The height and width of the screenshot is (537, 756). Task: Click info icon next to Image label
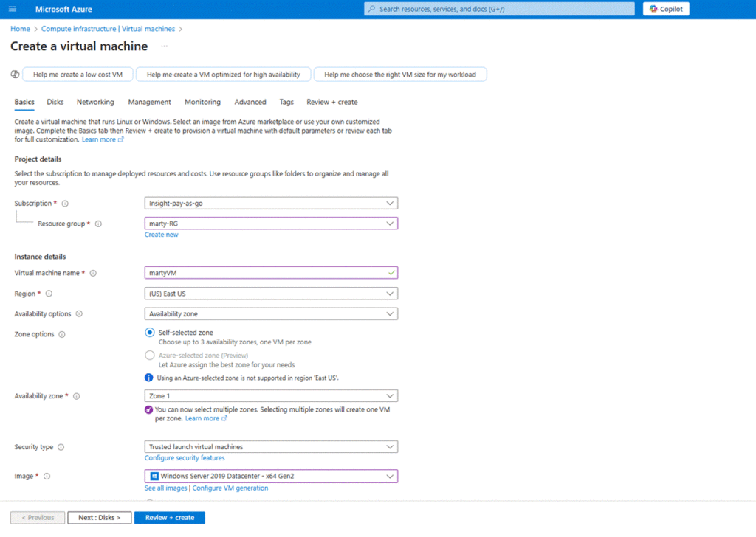point(47,477)
